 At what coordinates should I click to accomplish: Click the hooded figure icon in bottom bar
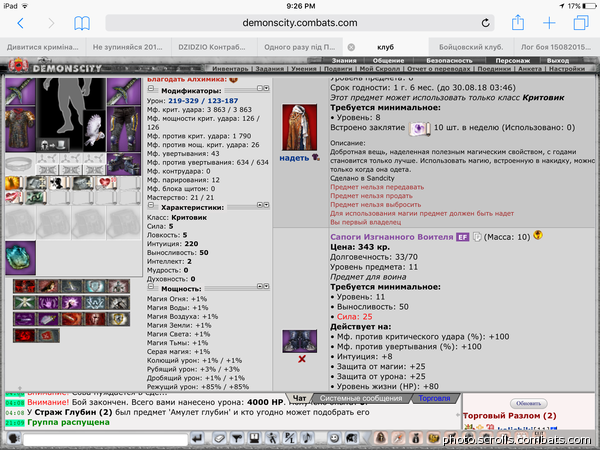click(381, 439)
